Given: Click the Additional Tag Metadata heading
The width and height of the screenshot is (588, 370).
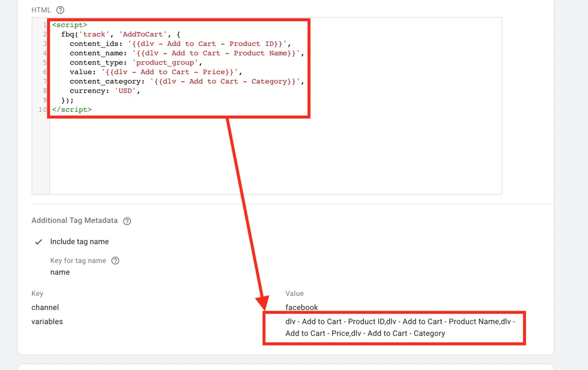Looking at the screenshot, I should [x=75, y=221].
